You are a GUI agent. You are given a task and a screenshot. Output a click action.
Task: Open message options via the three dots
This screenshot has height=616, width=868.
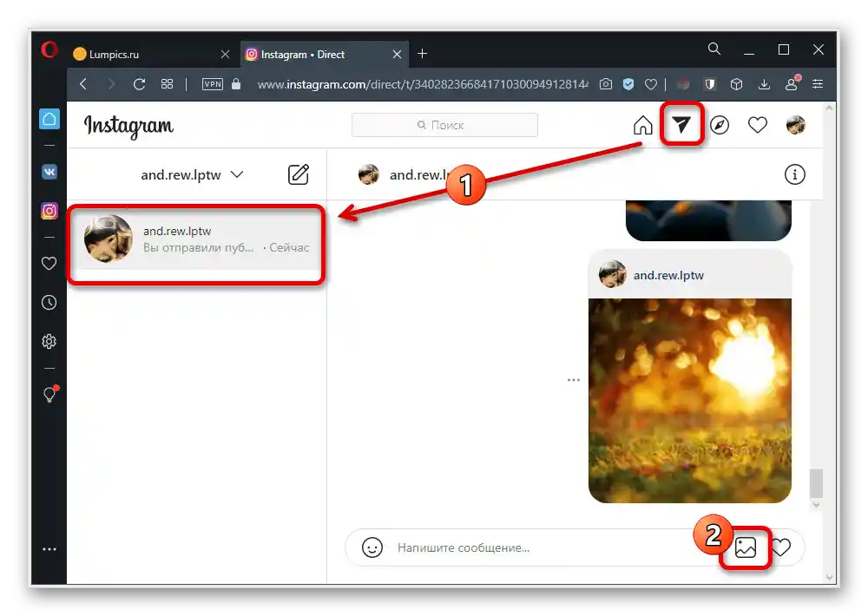coord(573,379)
